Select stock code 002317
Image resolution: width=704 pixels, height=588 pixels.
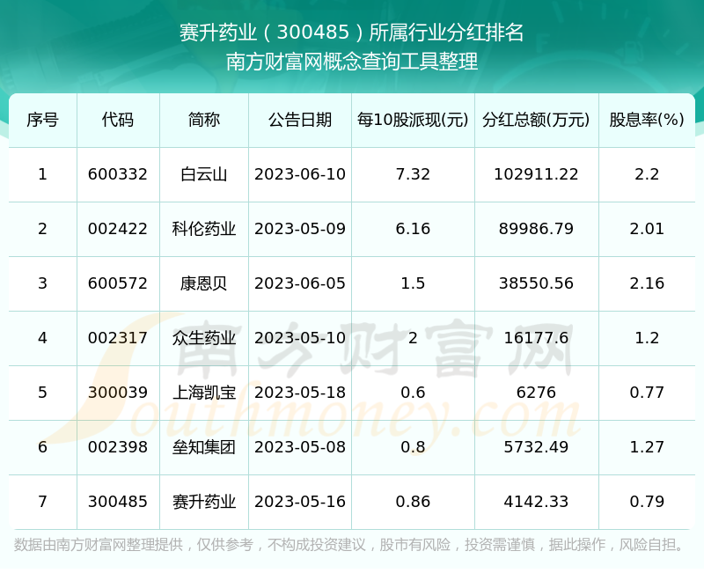click(118, 338)
